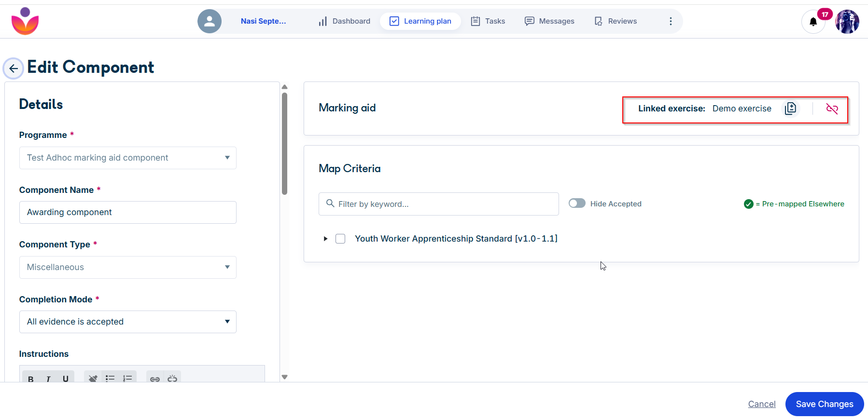Image resolution: width=868 pixels, height=420 pixels.
Task: Click the Marking aid heading
Action: (347, 108)
